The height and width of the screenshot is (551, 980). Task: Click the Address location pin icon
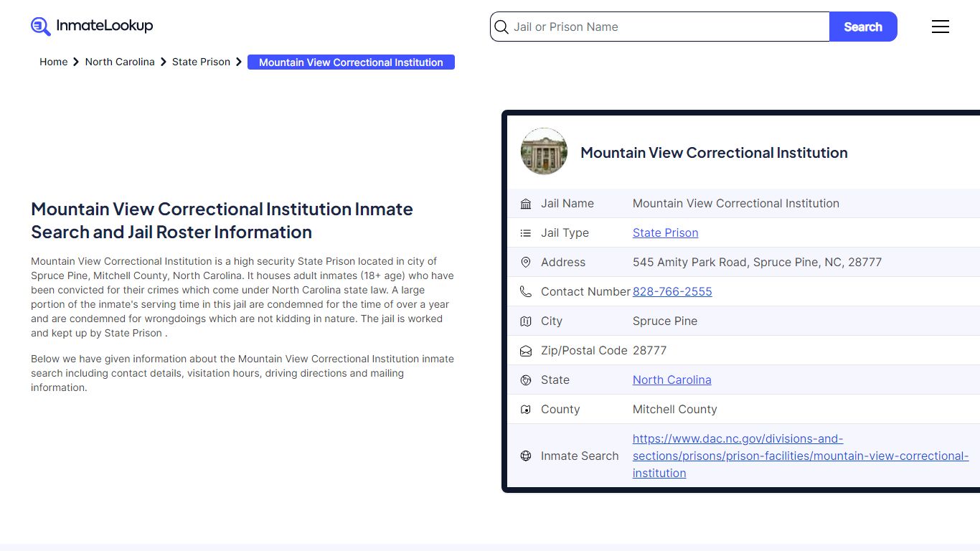(526, 263)
